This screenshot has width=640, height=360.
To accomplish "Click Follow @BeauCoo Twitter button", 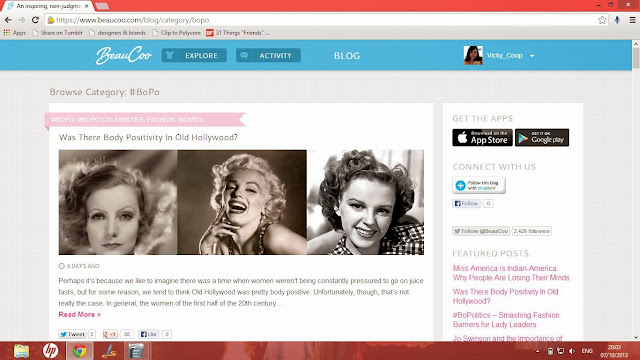I will [481, 231].
